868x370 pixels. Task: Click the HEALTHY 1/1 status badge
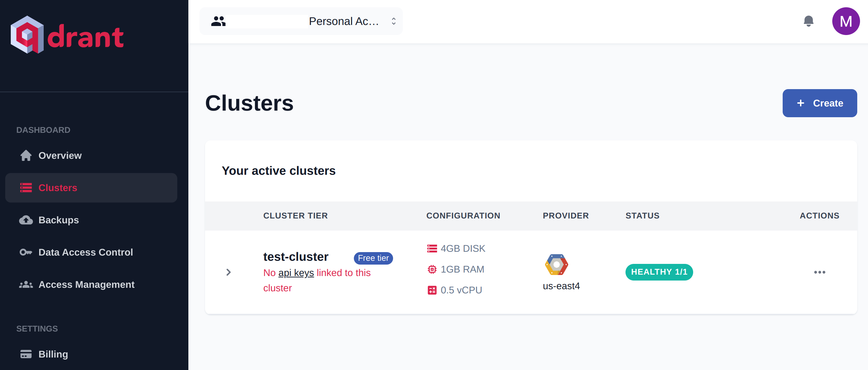pos(659,272)
